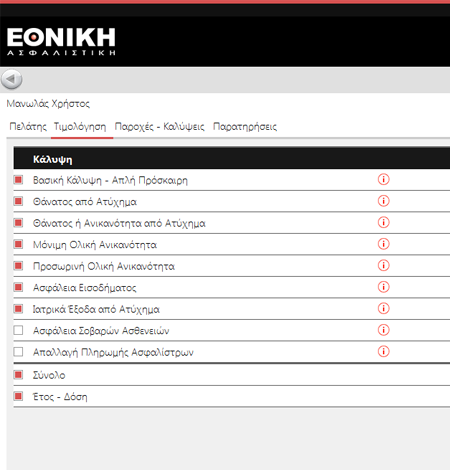Open info for Θάνατος ή Ανικανότητα από Ατύχημα
Screen dimensions: 450x470
[x=384, y=222]
